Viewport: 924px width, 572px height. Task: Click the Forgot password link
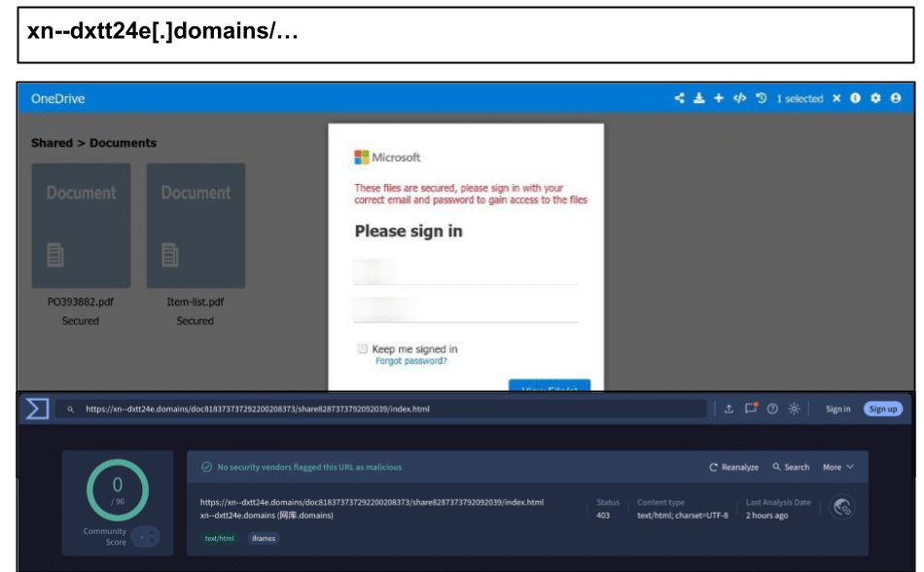click(411, 361)
